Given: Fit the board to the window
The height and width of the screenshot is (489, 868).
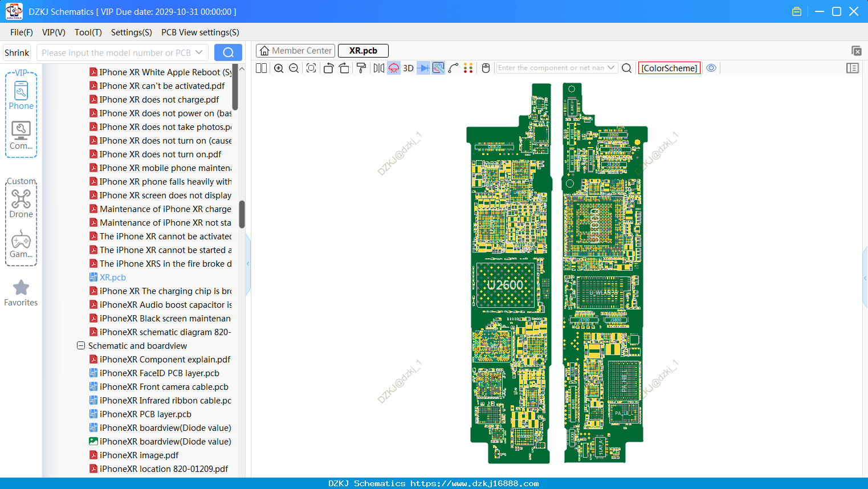Looking at the screenshot, I should pos(311,68).
